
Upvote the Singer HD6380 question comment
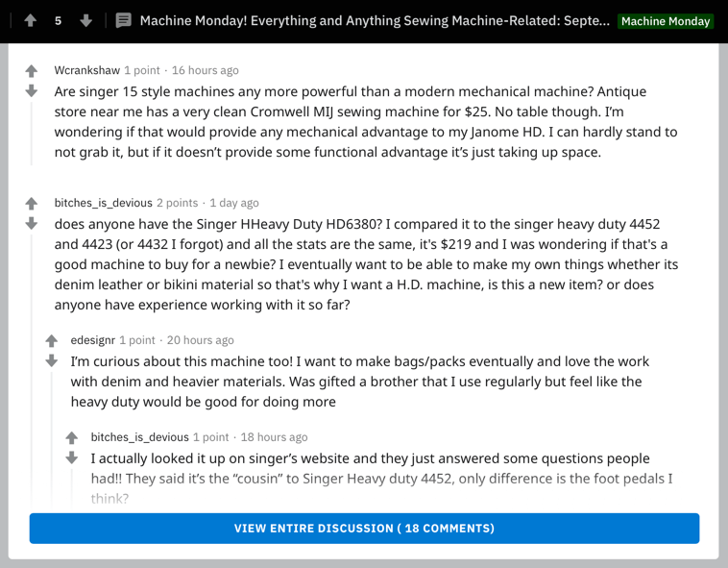point(31,204)
